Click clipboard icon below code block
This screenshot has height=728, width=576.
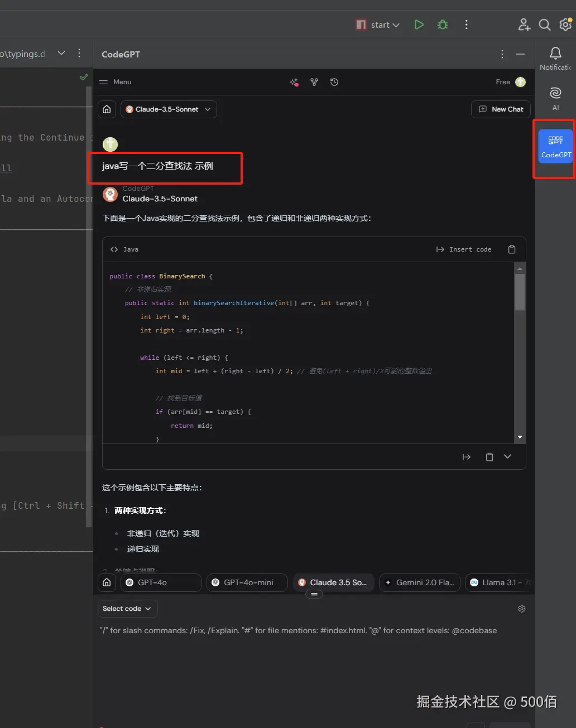coord(489,457)
